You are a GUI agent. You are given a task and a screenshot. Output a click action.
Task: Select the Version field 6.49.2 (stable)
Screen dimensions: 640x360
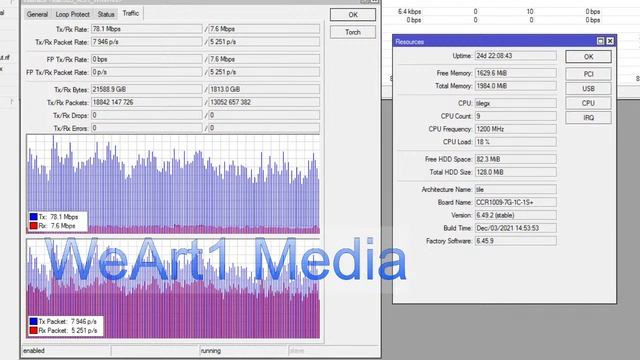click(x=515, y=215)
